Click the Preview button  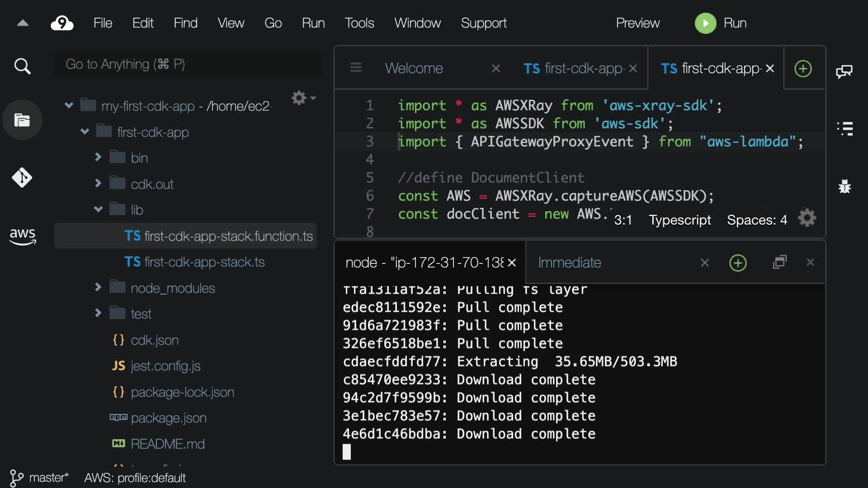pos(637,23)
